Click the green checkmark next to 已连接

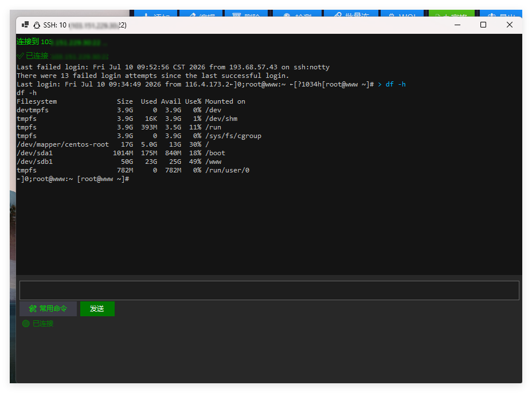coord(21,56)
